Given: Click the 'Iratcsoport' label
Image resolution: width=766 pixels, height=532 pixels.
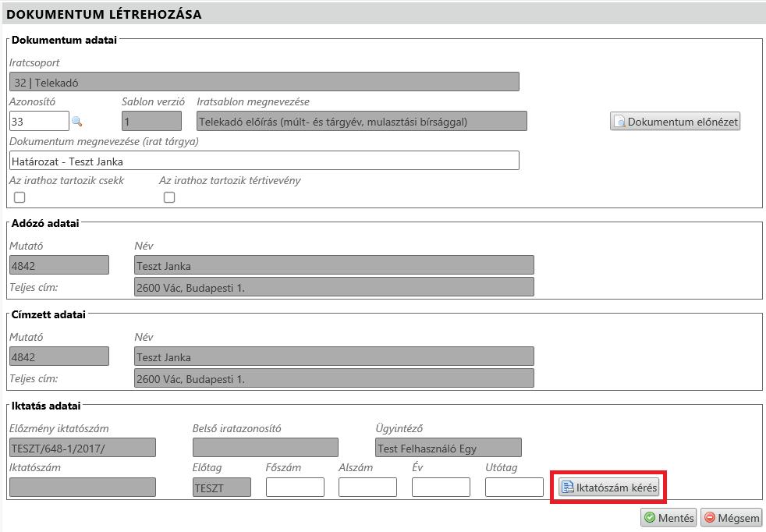Looking at the screenshot, I should pos(34,62).
